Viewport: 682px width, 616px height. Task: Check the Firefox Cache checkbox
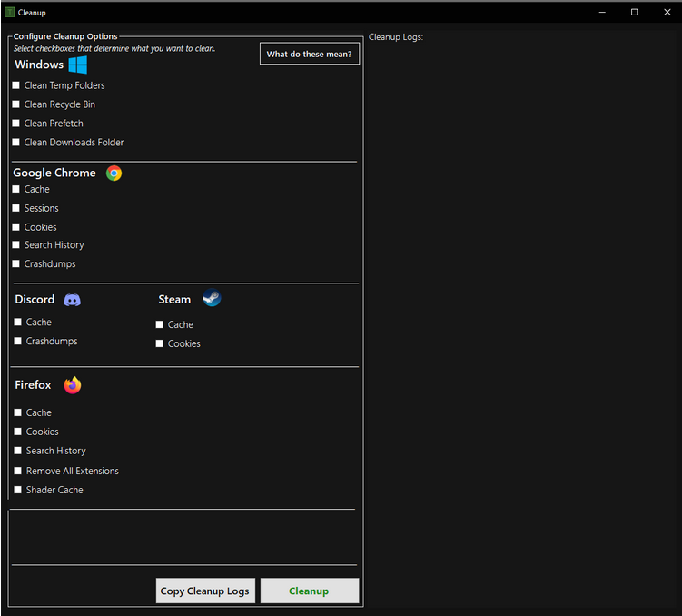(x=18, y=412)
